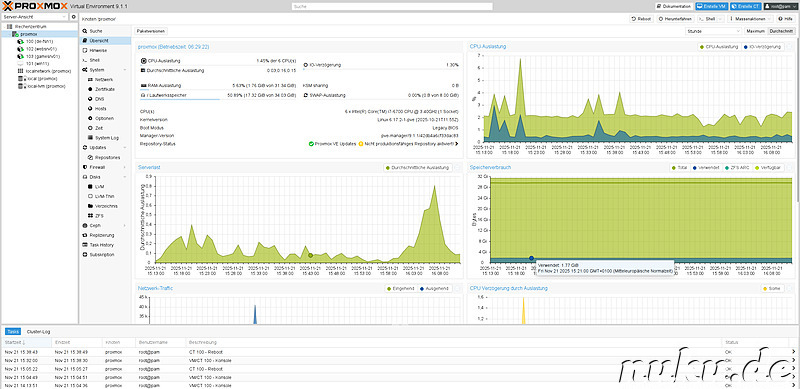Open the Zertifikate page
The width and height of the screenshot is (800, 389).
[105, 89]
